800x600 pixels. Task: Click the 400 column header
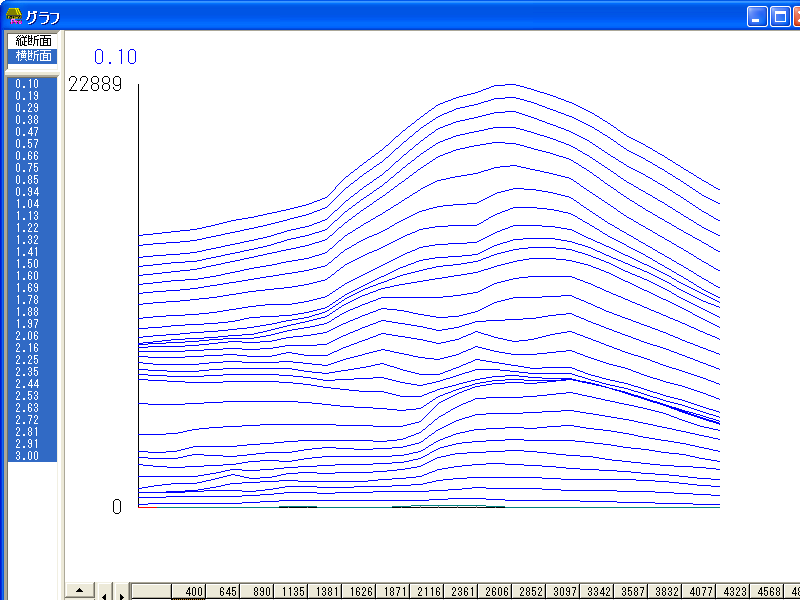(188, 592)
